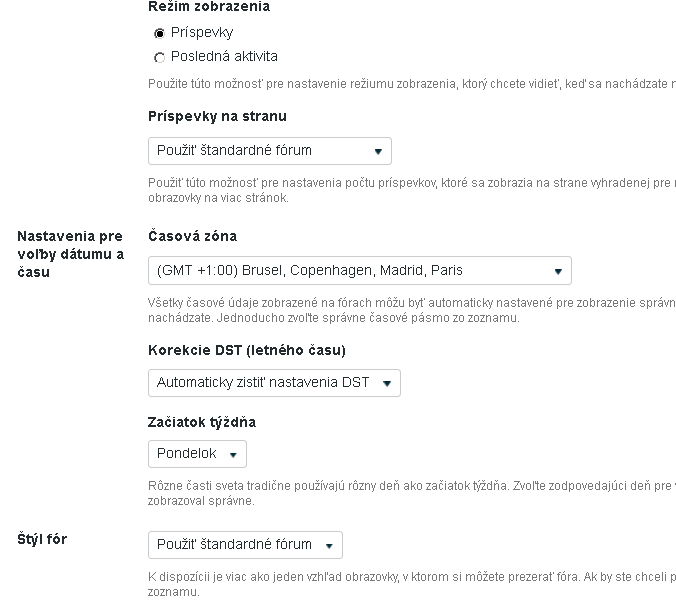Viewport: 676px width, 608px height.
Task: Click the Korekcie DST (letného času) heading
Action: [x=247, y=350]
